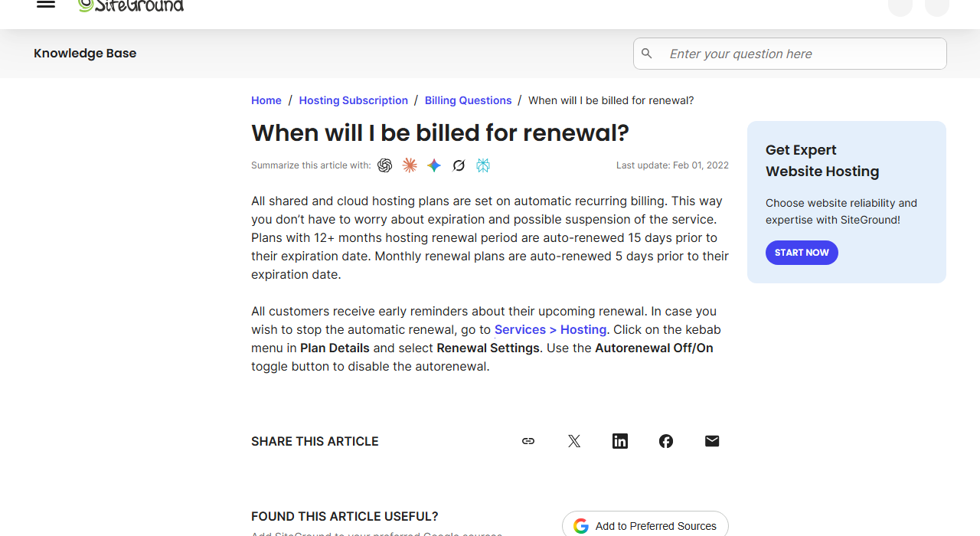The width and height of the screenshot is (980, 536).
Task: Summarize article with Claude icon
Action: pyautogui.click(x=410, y=165)
